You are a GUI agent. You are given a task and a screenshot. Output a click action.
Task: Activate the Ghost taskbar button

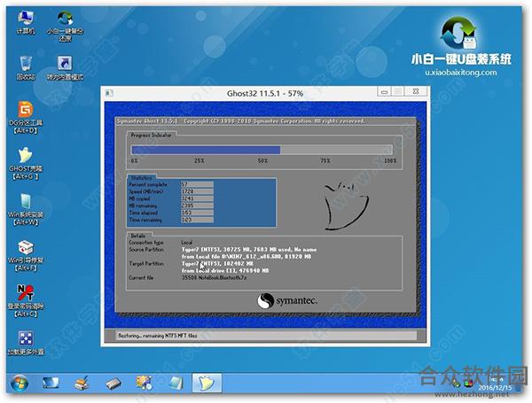pyautogui.click(x=207, y=383)
